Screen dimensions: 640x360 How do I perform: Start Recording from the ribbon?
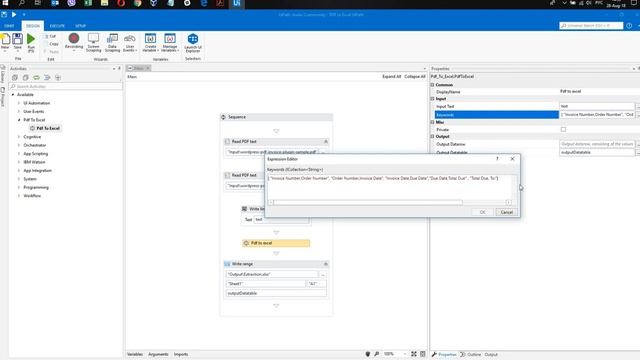pyautogui.click(x=74, y=38)
